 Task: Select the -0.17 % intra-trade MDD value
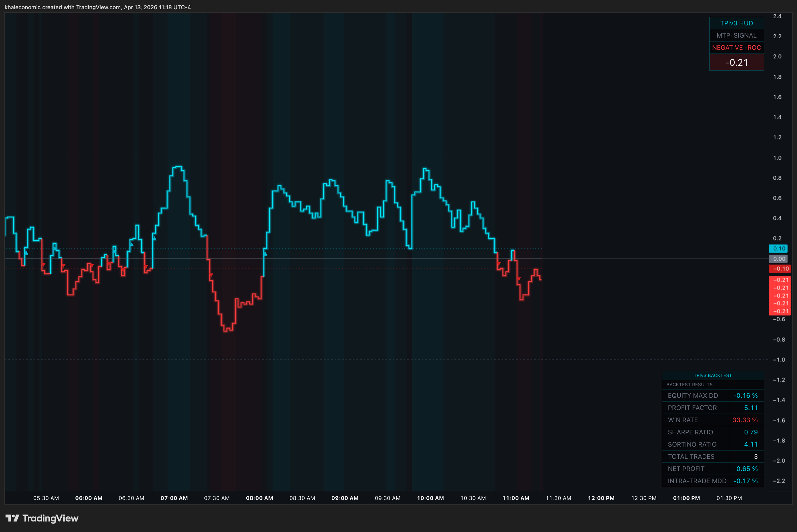coord(746,481)
